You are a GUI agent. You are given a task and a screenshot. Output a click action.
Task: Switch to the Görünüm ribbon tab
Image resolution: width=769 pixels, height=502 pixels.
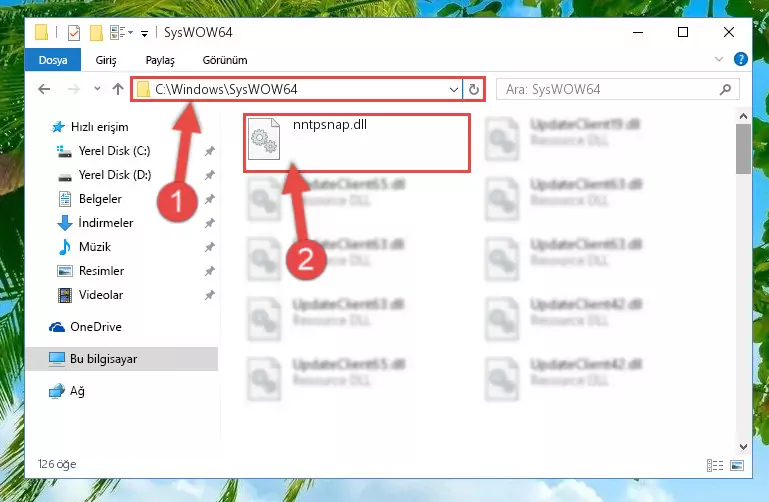click(225, 60)
